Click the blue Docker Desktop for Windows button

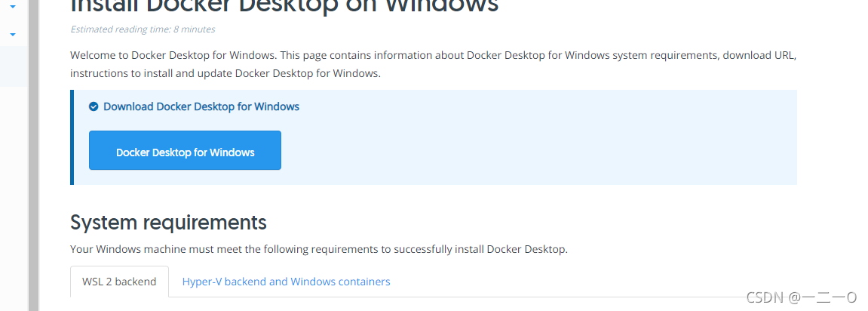click(x=185, y=150)
